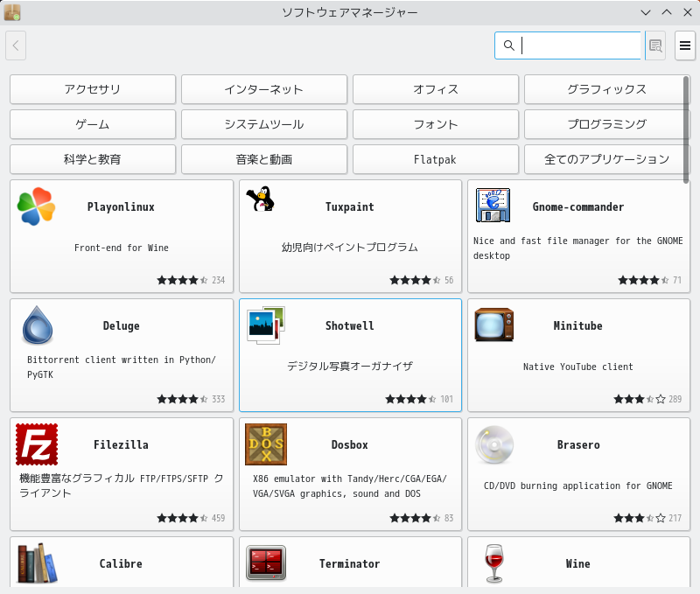
Task: Click the Filezilla red FZ icon
Action: [x=37, y=444]
